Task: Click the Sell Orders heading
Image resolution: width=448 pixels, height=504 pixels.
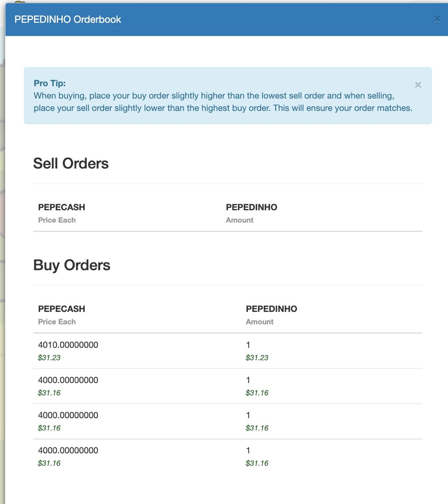Action: [71, 163]
